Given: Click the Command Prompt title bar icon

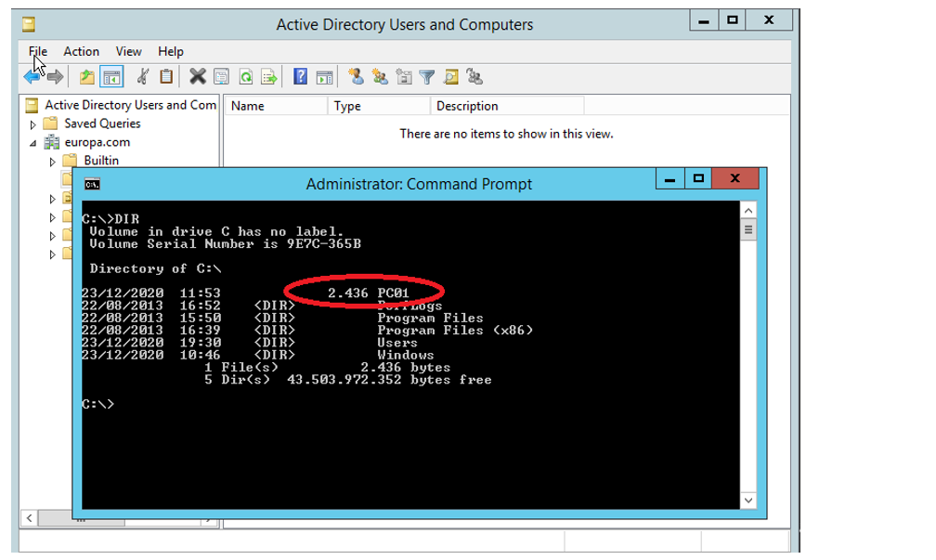Looking at the screenshot, I should pyautogui.click(x=92, y=185).
